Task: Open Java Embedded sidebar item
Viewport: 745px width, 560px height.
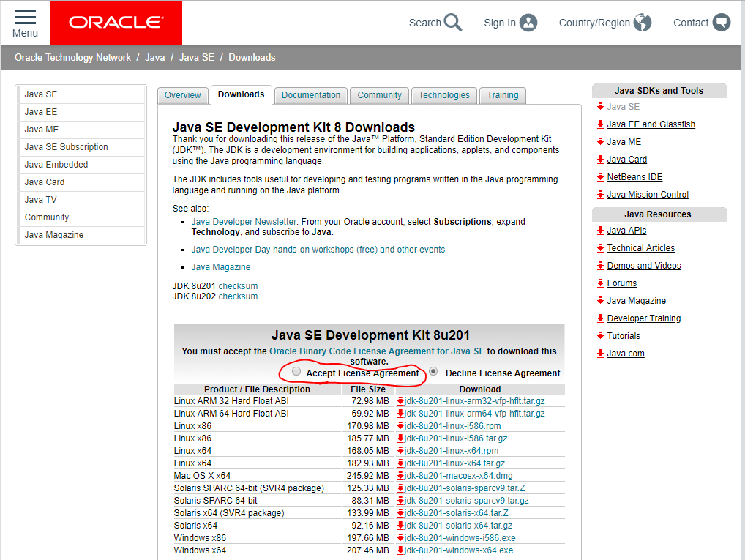Action: click(x=81, y=165)
